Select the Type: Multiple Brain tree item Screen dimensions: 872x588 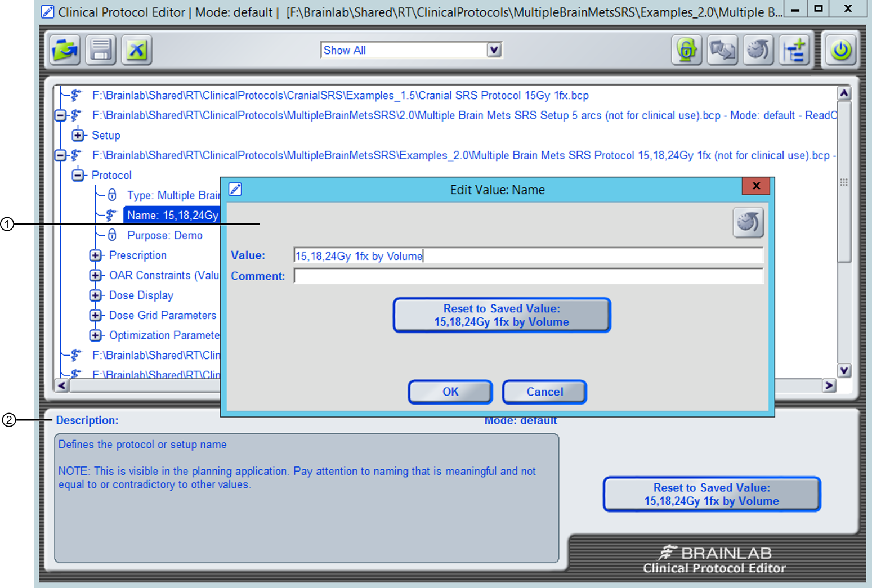pyautogui.click(x=173, y=195)
